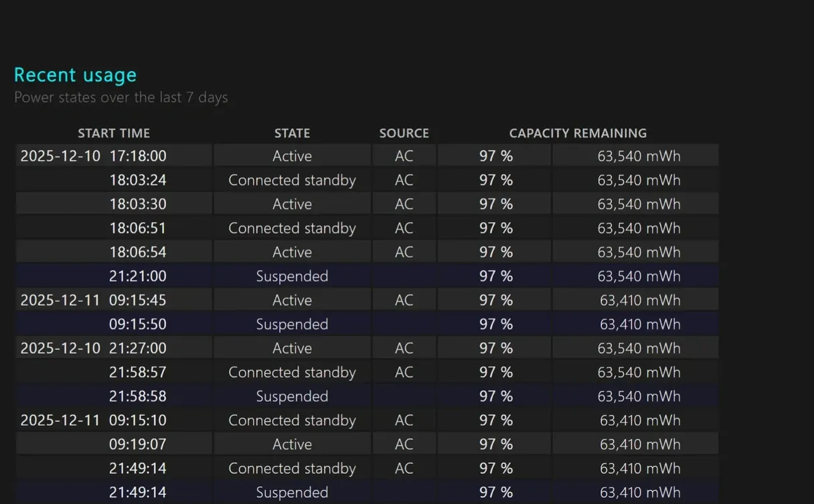Click the STATE column header
Image resolution: width=814 pixels, height=504 pixels.
(x=292, y=133)
